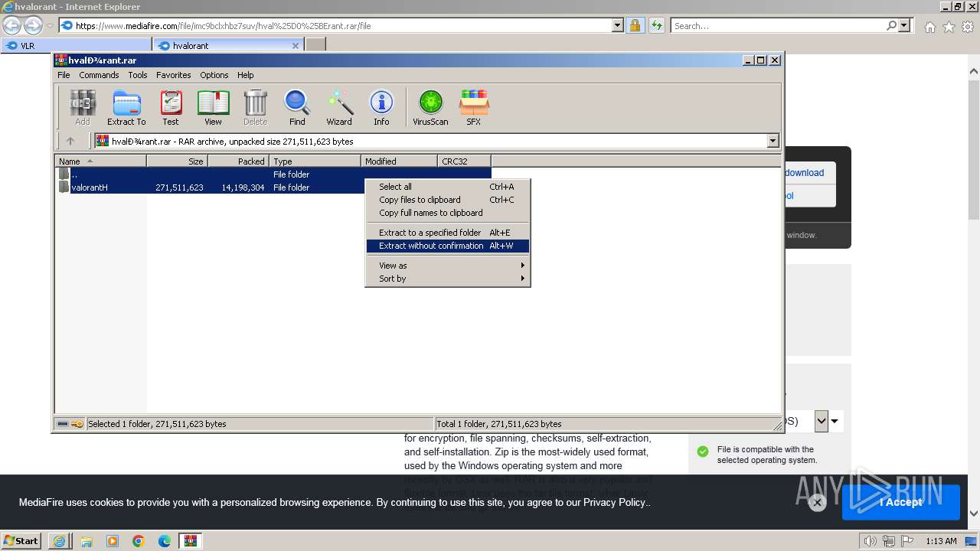
Task: Click the Extract To toolbar icon
Action: pos(126,107)
